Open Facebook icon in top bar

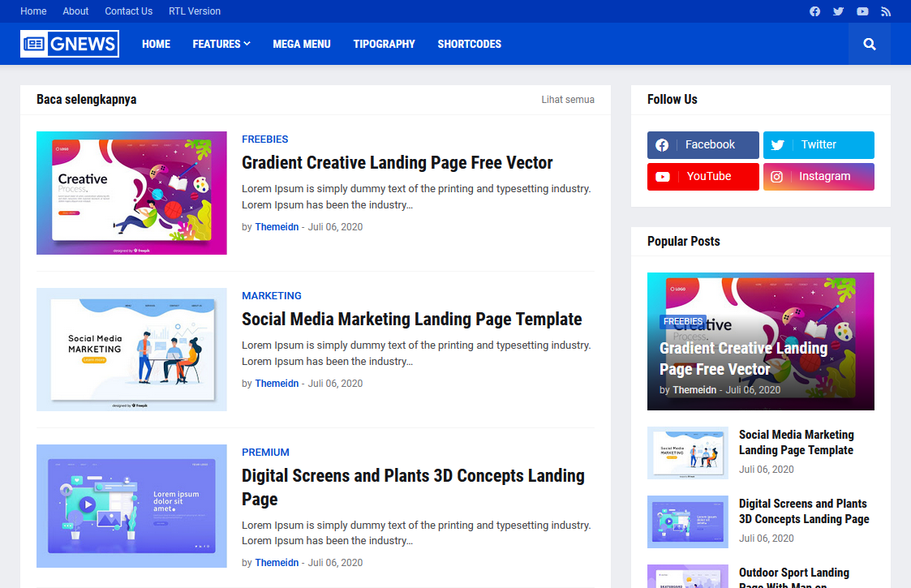pos(814,11)
